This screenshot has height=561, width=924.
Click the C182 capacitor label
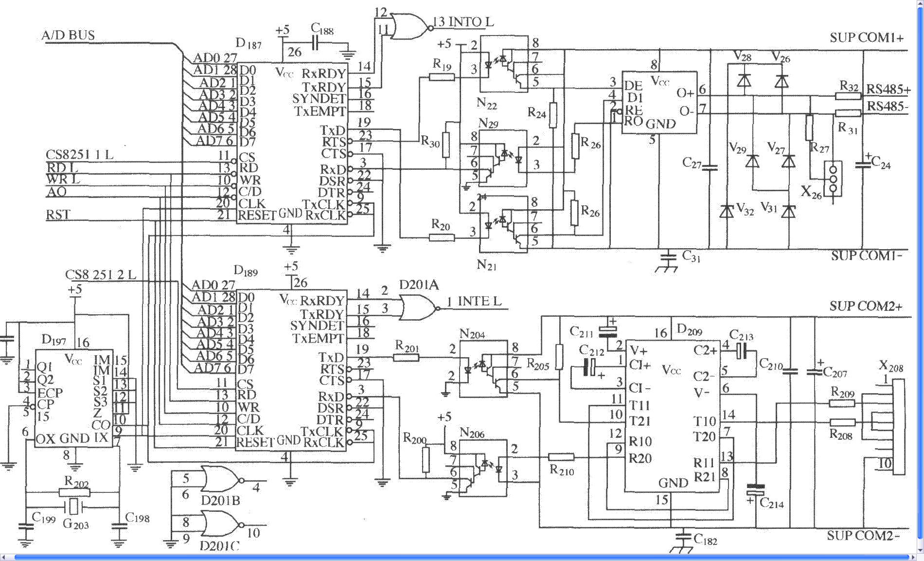click(706, 539)
